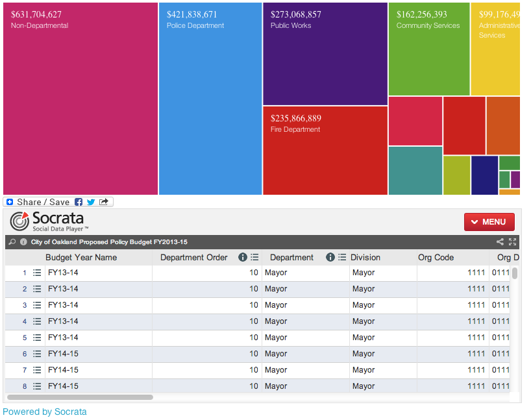Screen dimensions: 531x420
Task: Click the info icon beside dataset title
Action: pyautogui.click(x=23, y=242)
